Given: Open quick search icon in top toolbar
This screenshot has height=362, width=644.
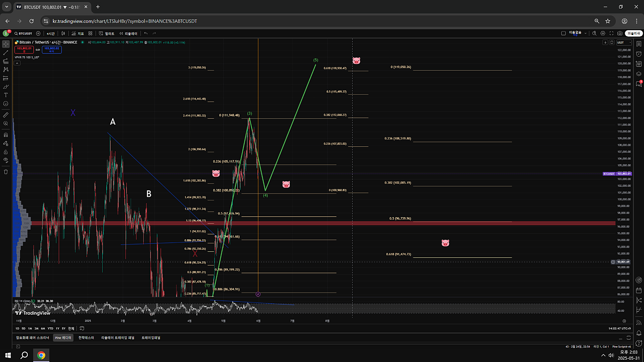Looking at the screenshot, I should coord(594,33).
